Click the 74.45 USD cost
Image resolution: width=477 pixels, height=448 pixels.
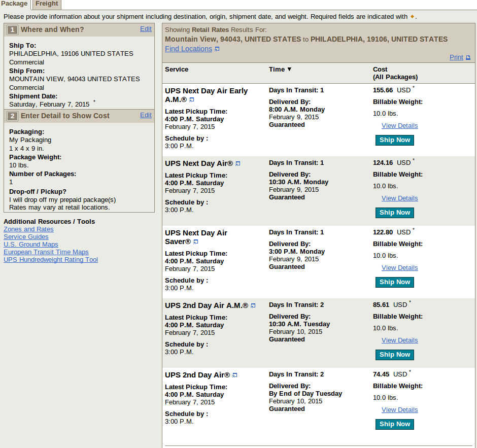point(390,374)
